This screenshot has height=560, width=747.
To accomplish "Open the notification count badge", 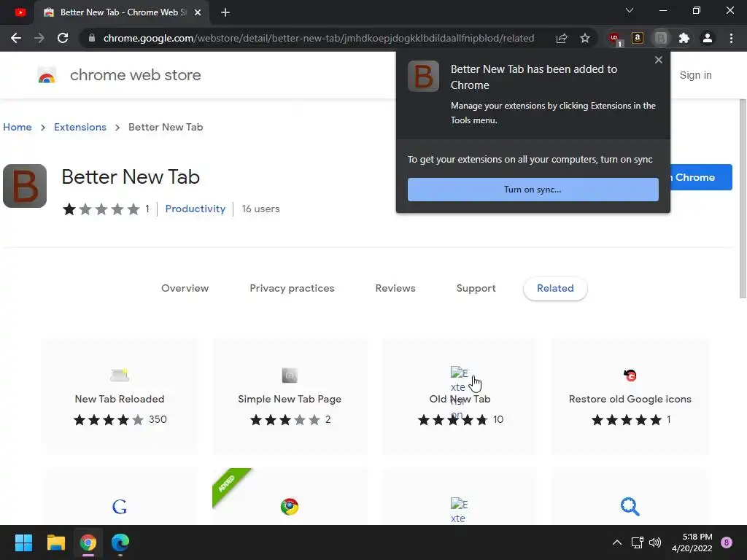I will tap(727, 542).
